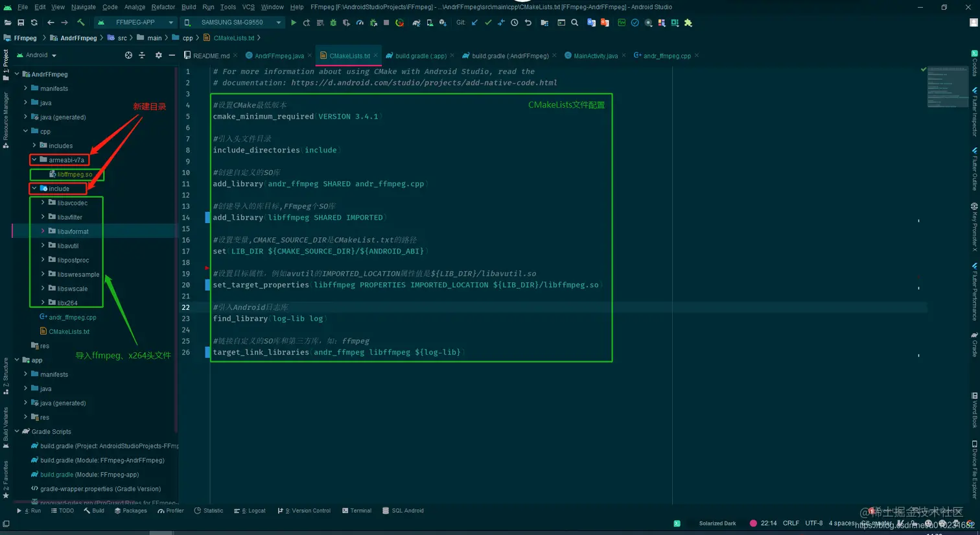The image size is (980, 535).
Task: Click the Git commit checkmark icon
Action: [x=488, y=23]
